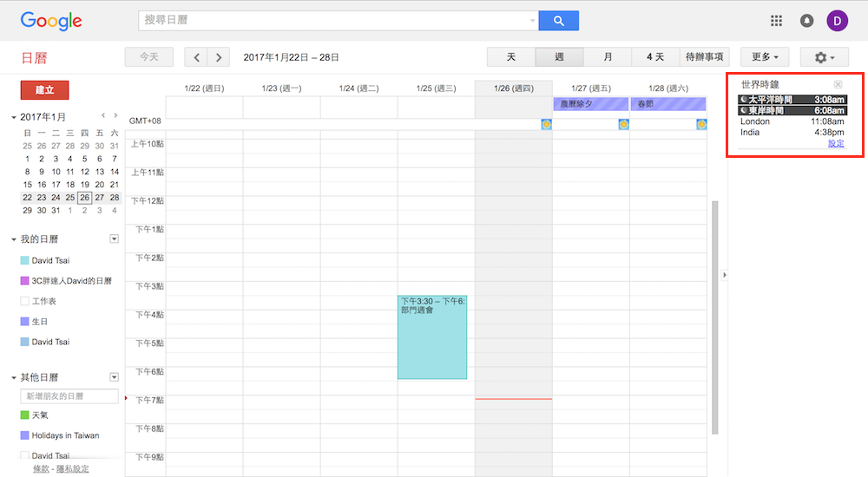Open the notifications bell icon
Viewport: 868px width, 477px height.
click(x=806, y=21)
